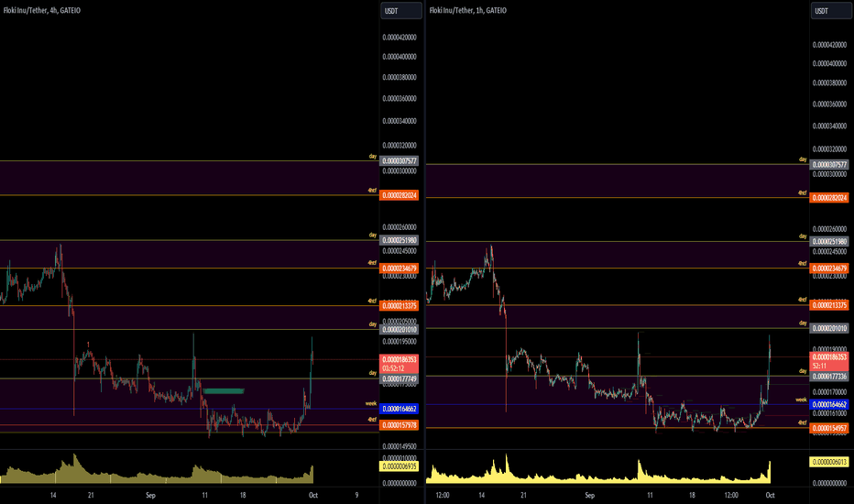Select the 0.0000201010 label in 1h chart
854x504 pixels.
click(x=829, y=328)
